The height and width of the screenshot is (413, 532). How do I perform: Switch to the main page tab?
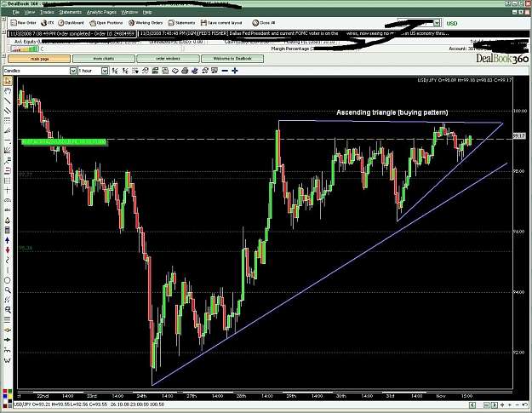[x=39, y=59]
